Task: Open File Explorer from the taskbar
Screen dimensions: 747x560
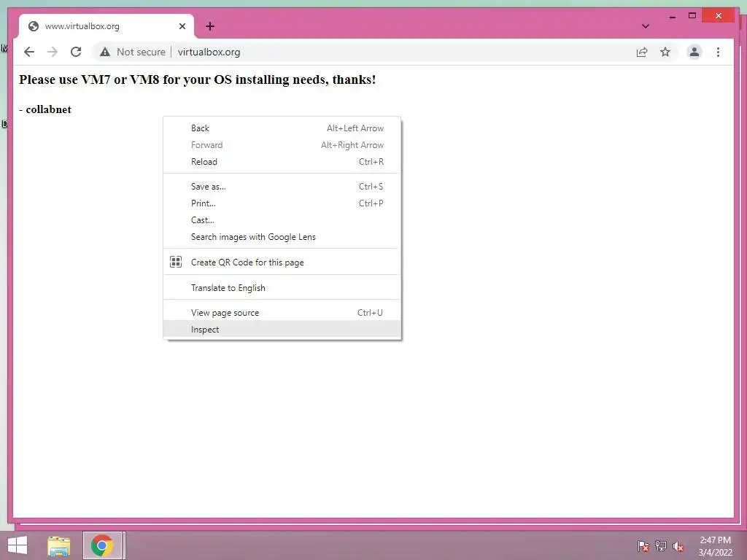Action: click(x=59, y=545)
